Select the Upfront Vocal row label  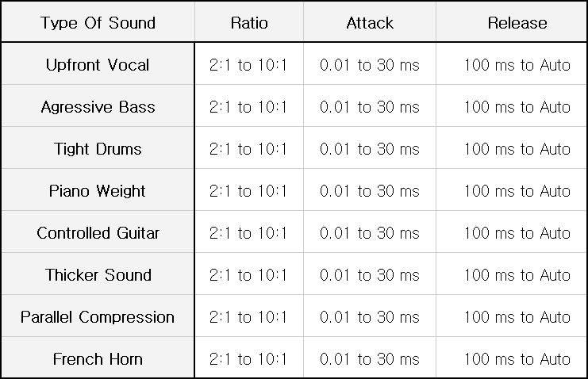click(98, 65)
